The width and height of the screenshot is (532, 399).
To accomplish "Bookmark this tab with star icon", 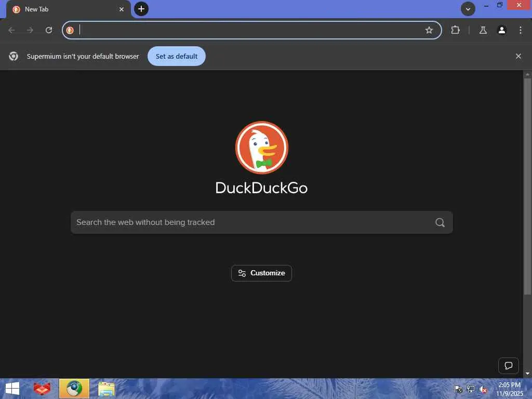I will pos(429,30).
